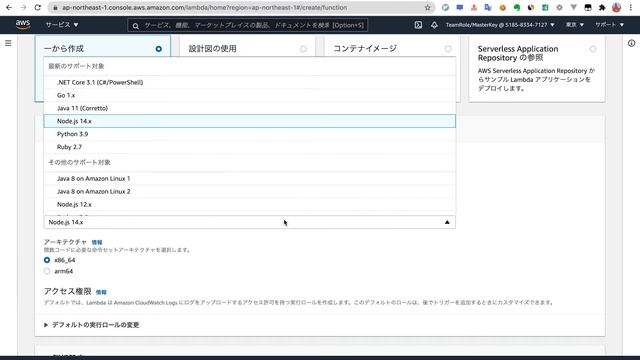640x360 pixels.
Task: Expand デフォルトの実行ロールの変更 section
Action: [91, 325]
